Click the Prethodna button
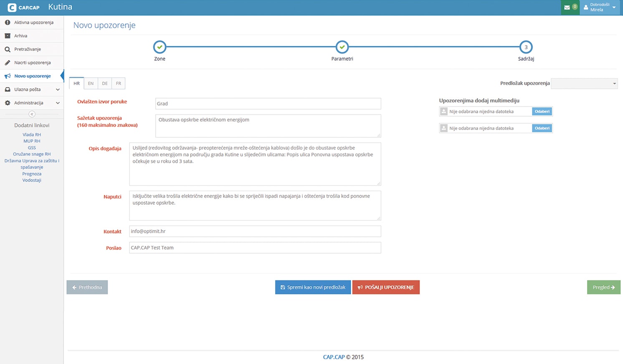The width and height of the screenshot is (623, 364). pos(87,287)
